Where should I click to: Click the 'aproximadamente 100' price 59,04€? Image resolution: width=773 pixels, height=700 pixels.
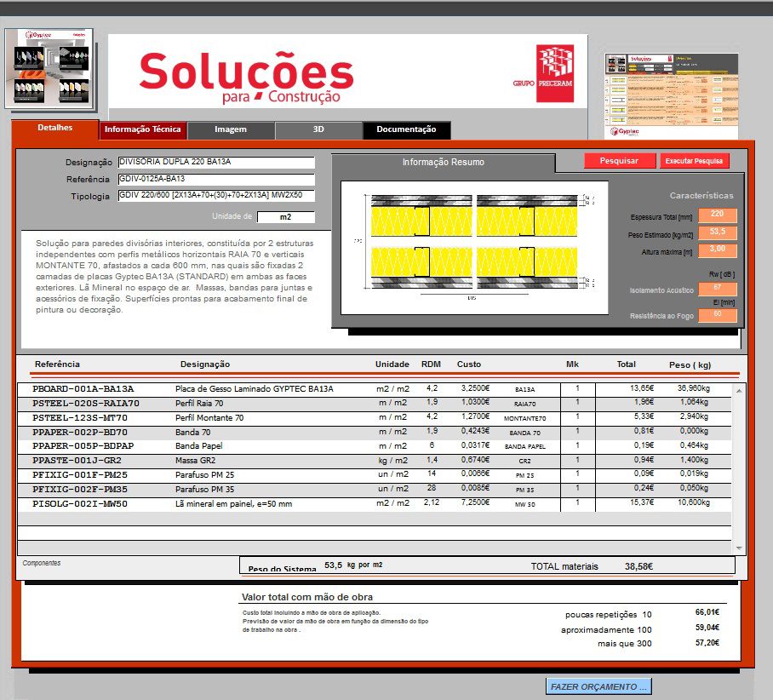707,628
